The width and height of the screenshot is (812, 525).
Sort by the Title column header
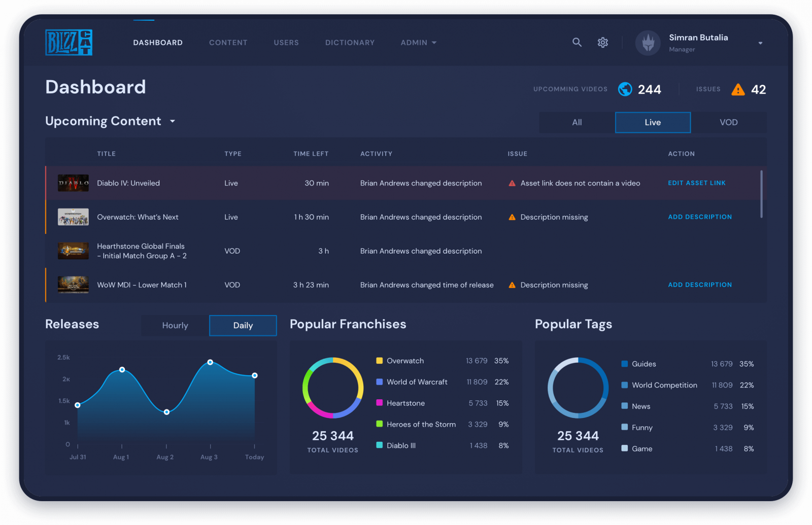[x=107, y=154]
